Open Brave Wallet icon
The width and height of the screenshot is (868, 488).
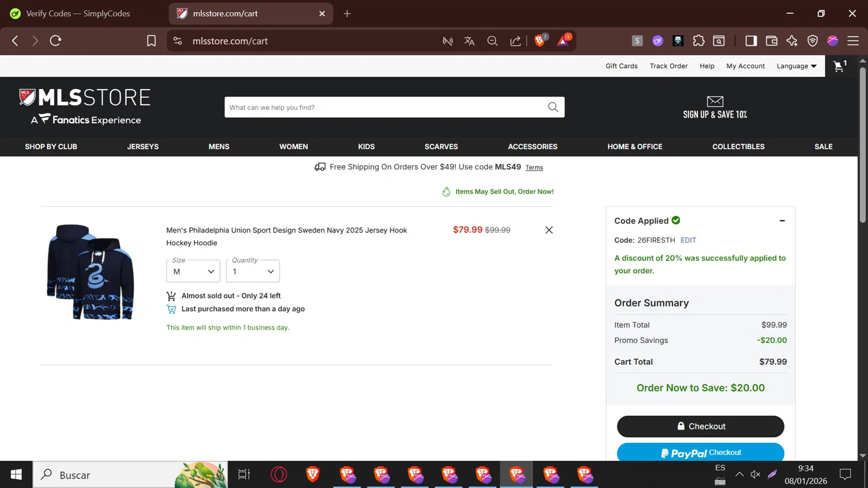click(x=771, y=40)
